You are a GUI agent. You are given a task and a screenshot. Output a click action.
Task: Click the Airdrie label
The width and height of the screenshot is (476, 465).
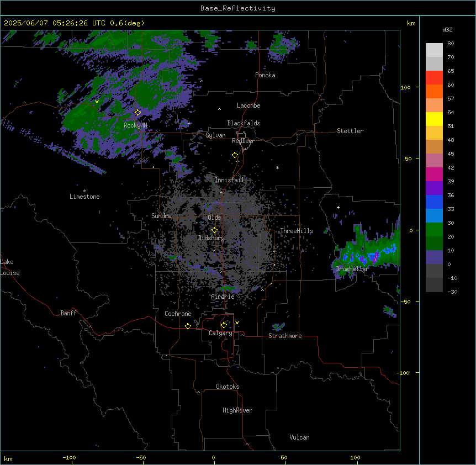coord(223,297)
